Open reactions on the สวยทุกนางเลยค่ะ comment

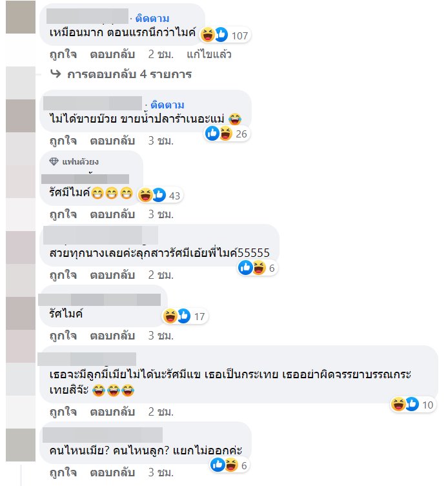[258, 268]
